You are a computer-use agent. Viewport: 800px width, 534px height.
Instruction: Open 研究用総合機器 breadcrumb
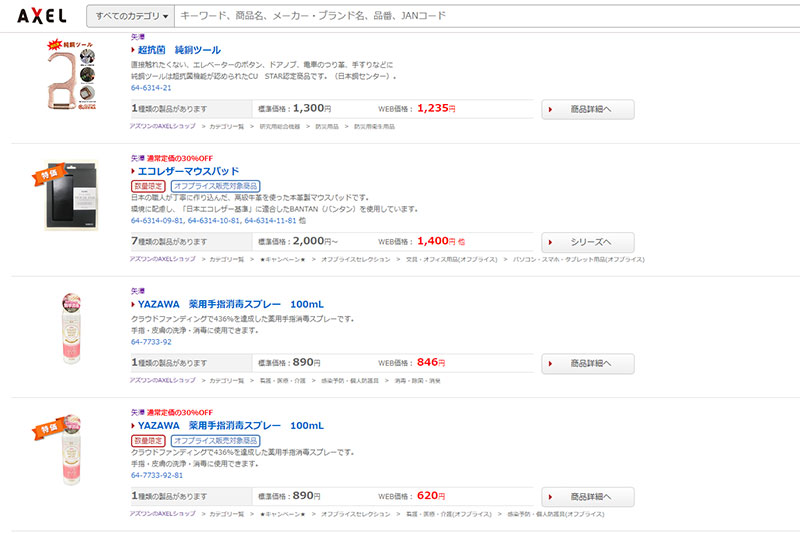coord(280,126)
